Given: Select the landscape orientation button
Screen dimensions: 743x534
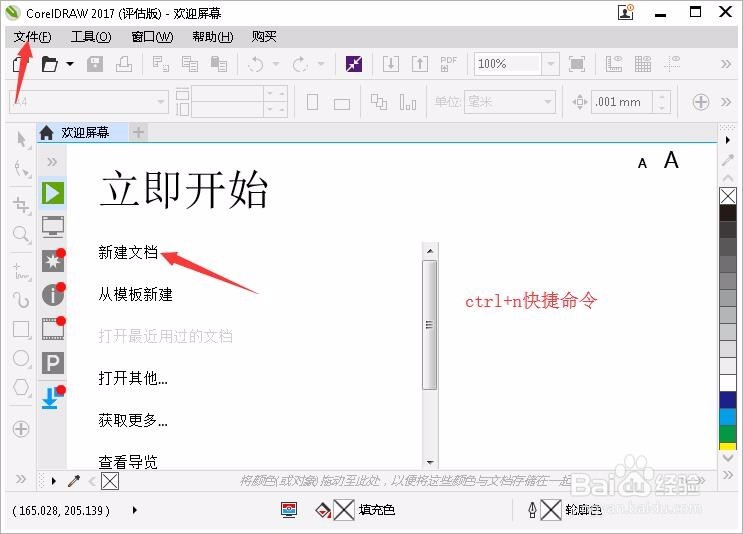Looking at the screenshot, I should [342, 103].
